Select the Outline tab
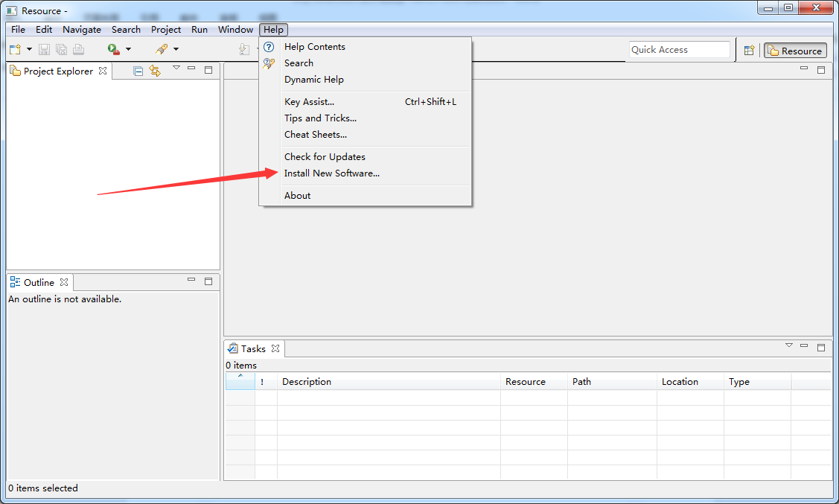The image size is (839, 504). 39,282
